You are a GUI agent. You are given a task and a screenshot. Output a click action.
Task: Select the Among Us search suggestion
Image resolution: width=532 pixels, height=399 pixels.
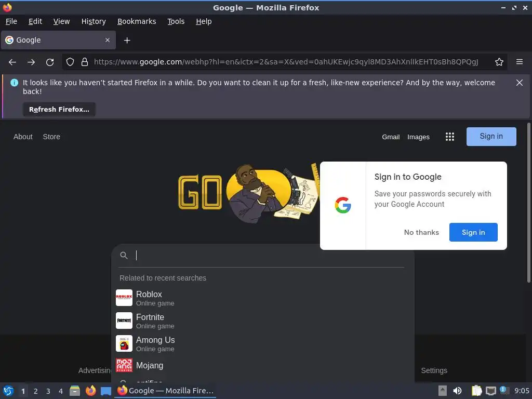click(x=262, y=344)
